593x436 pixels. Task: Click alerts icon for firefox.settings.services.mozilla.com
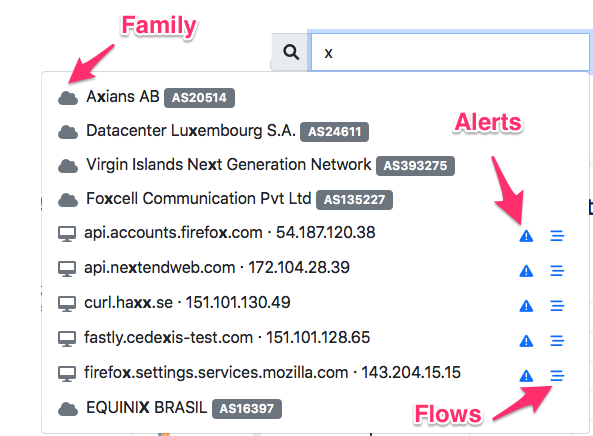click(x=526, y=375)
